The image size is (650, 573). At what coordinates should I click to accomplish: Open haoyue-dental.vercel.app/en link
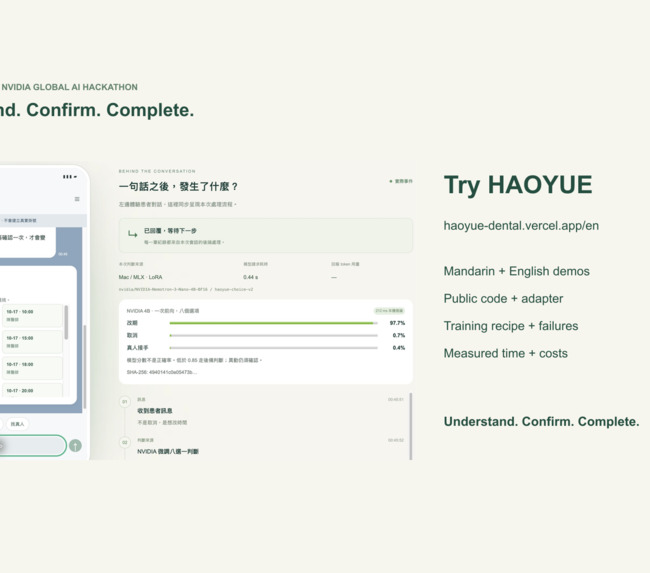pyautogui.click(x=521, y=226)
